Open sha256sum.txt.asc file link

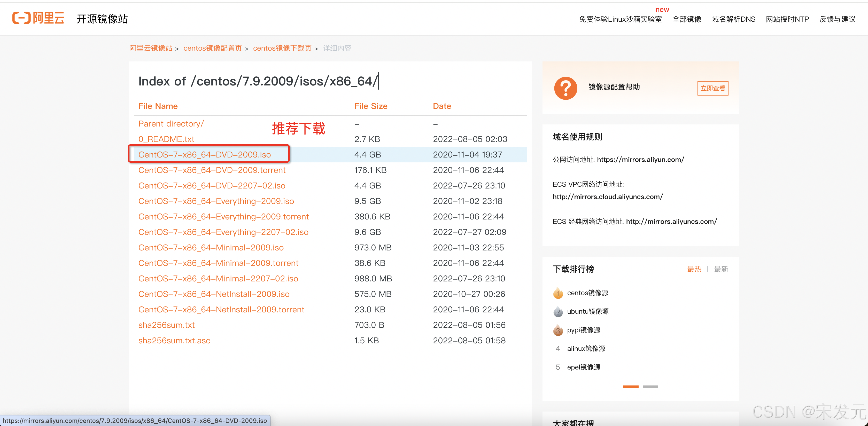pyautogui.click(x=174, y=341)
